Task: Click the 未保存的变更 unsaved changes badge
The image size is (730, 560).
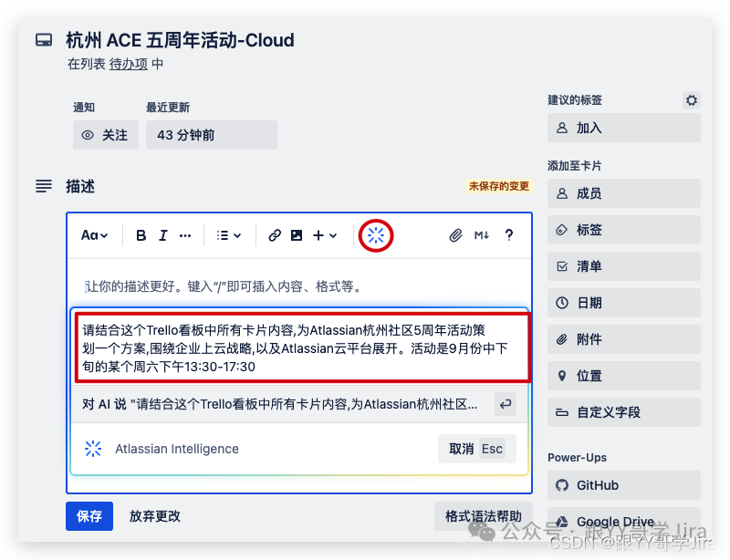Action: (x=498, y=186)
